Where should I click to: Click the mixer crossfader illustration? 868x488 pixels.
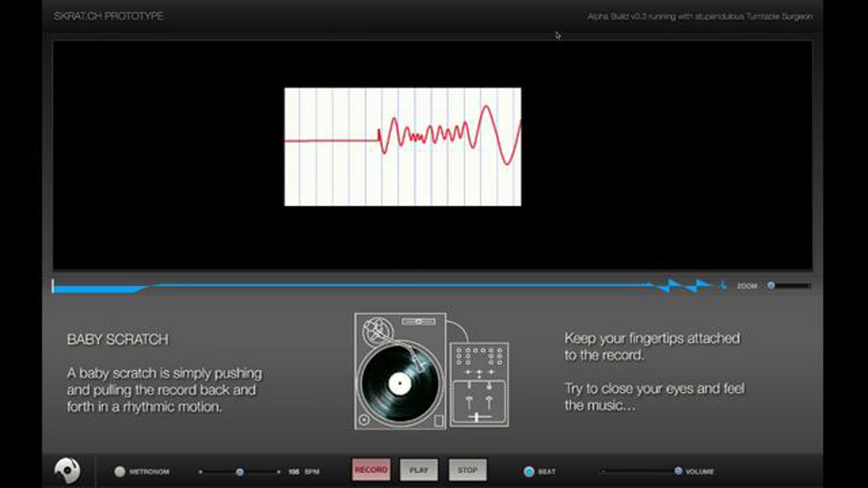477,418
